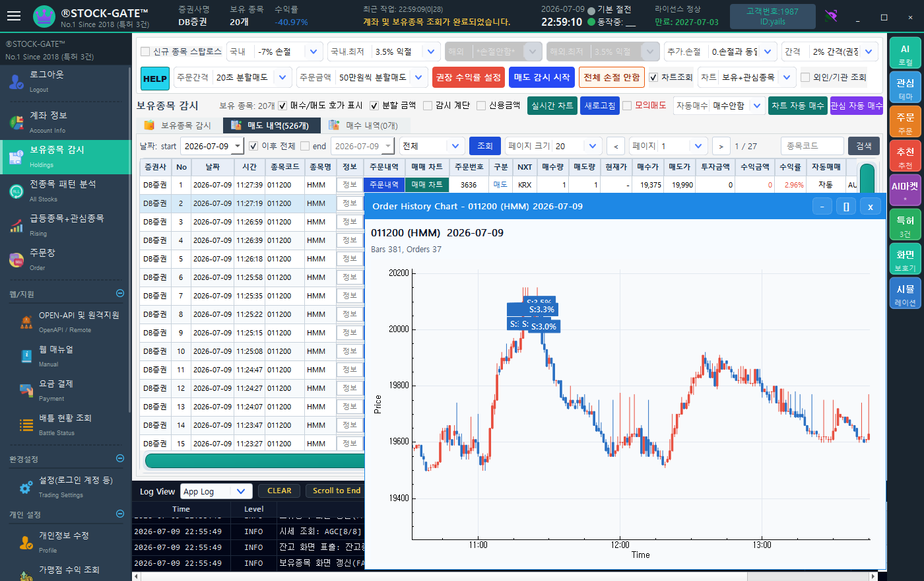The height and width of the screenshot is (581, 924).
Task: Open the 매수 내역(0개) tab
Action: point(365,125)
